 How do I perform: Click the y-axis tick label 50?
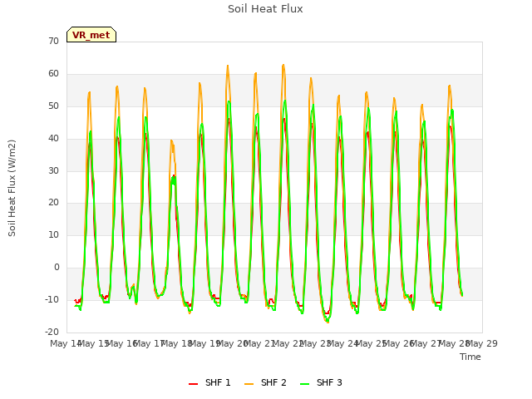(53, 106)
